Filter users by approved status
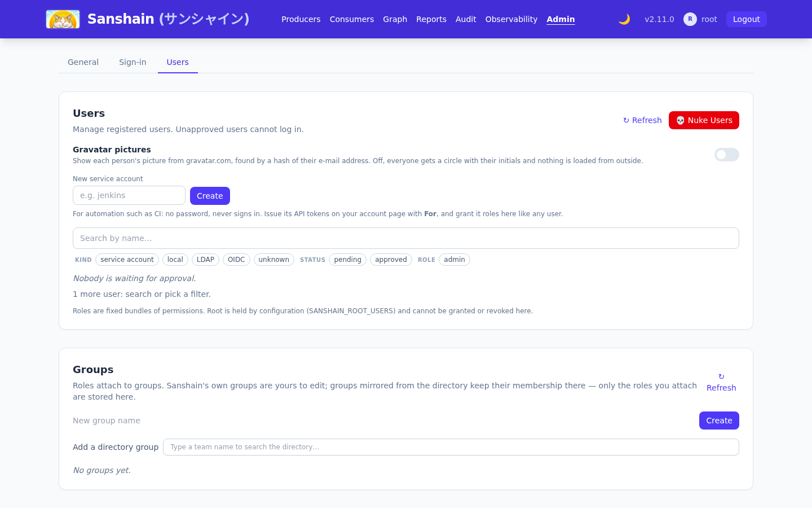Image resolution: width=812 pixels, height=508 pixels. tap(391, 260)
